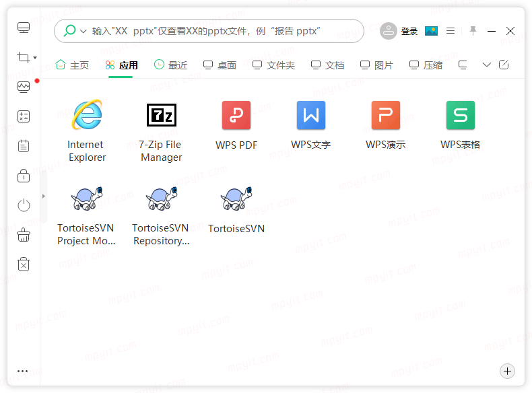Click the edit tabs pencil icon

[504, 65]
